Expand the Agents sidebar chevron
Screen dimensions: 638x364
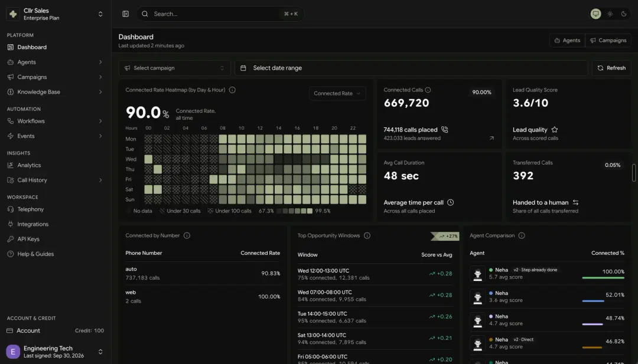tap(100, 62)
